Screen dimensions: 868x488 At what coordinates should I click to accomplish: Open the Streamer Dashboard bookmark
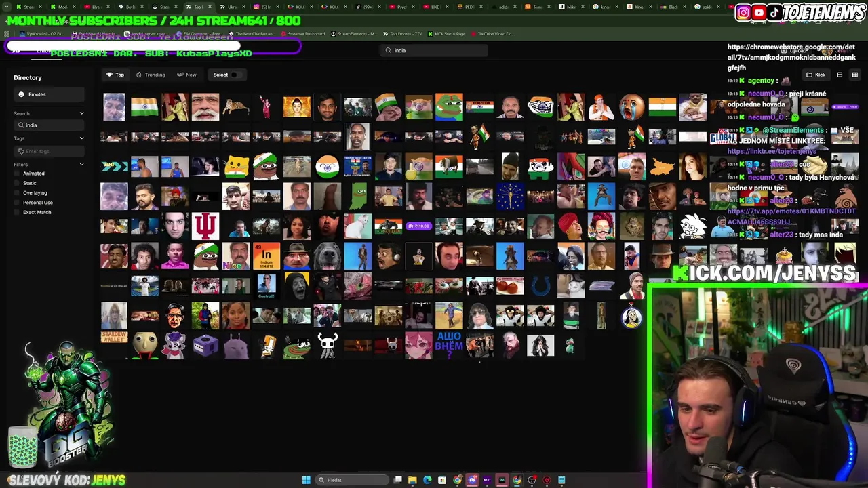coord(302,34)
